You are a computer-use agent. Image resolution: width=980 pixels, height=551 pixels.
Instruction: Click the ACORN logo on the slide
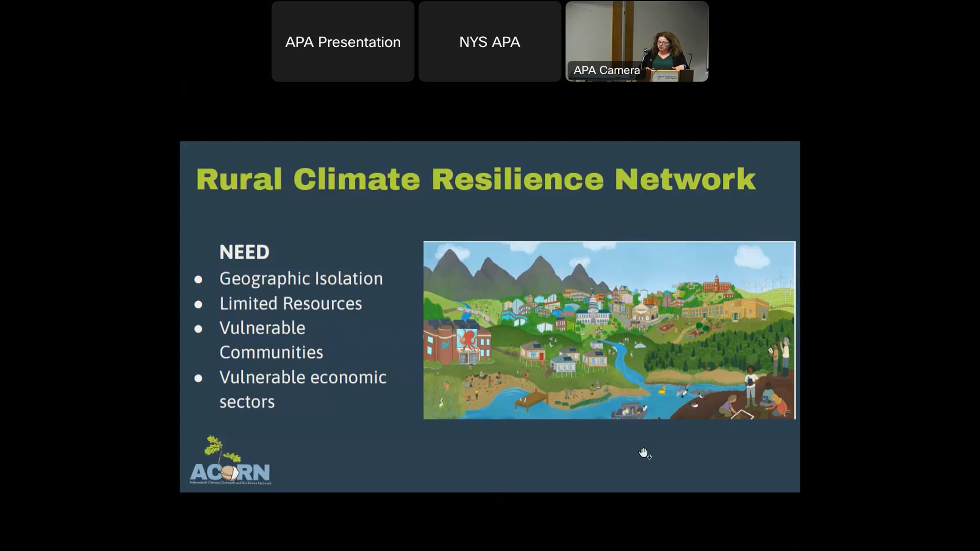230,460
